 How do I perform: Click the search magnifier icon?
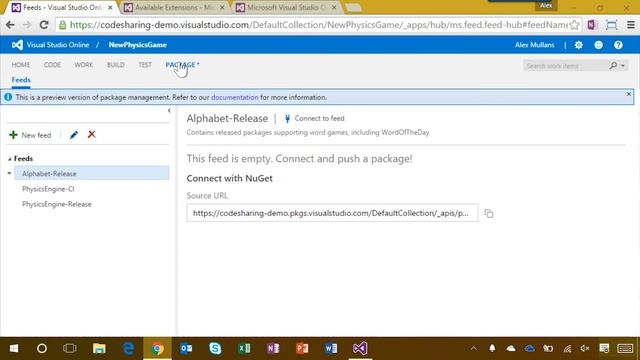[613, 65]
